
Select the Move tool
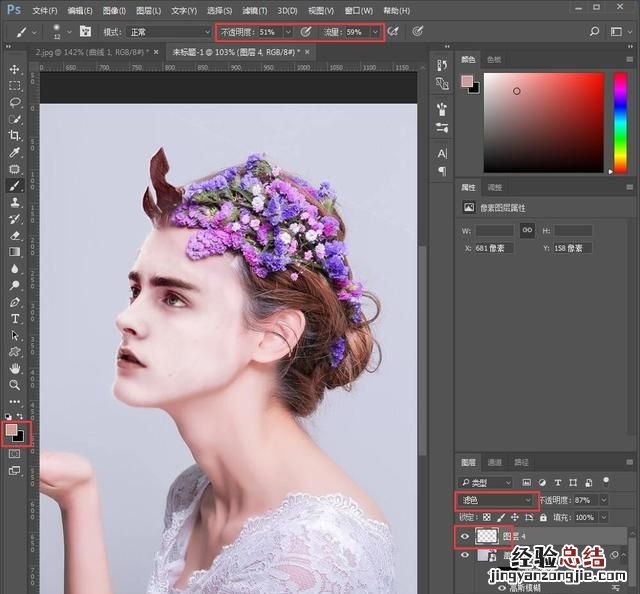click(15, 69)
